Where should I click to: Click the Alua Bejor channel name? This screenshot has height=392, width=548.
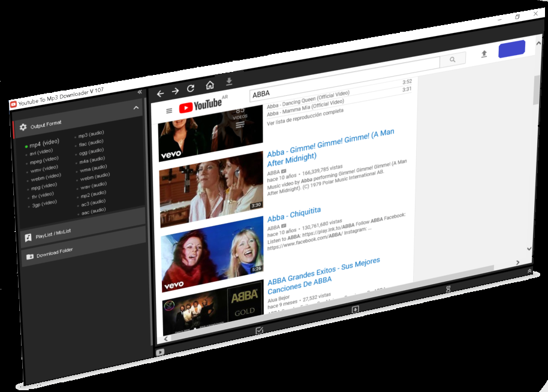[x=279, y=299]
